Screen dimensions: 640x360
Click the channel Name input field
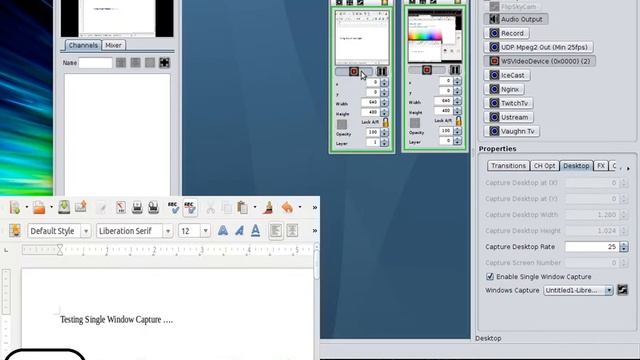(x=96, y=63)
